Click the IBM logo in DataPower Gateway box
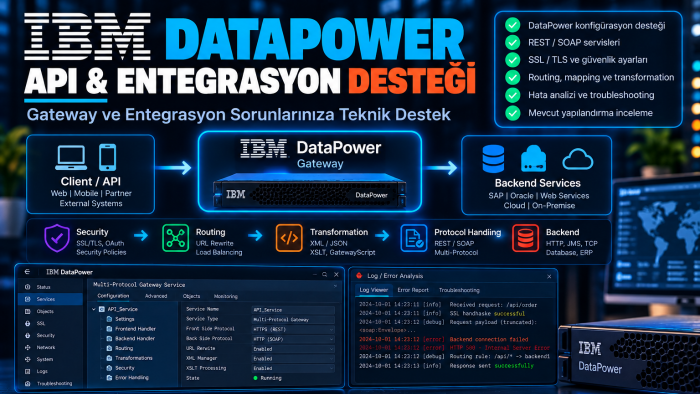Viewport: 700px width, 394px height. [x=263, y=149]
